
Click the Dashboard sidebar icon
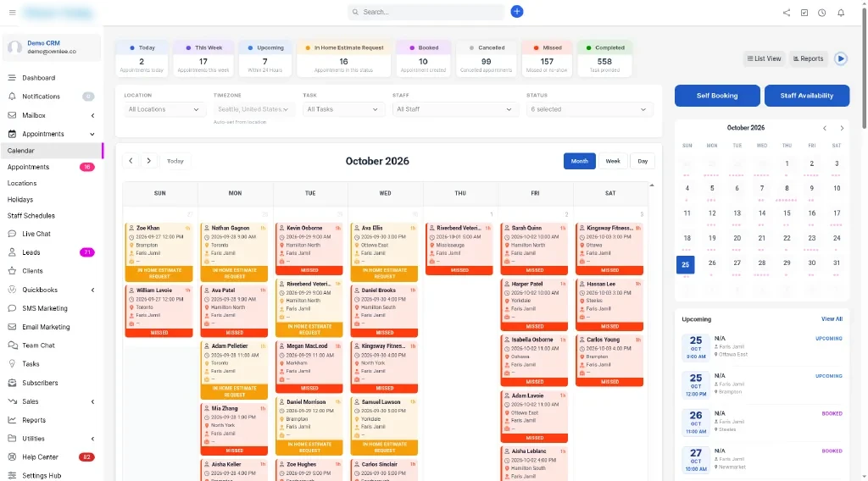pyautogui.click(x=12, y=78)
